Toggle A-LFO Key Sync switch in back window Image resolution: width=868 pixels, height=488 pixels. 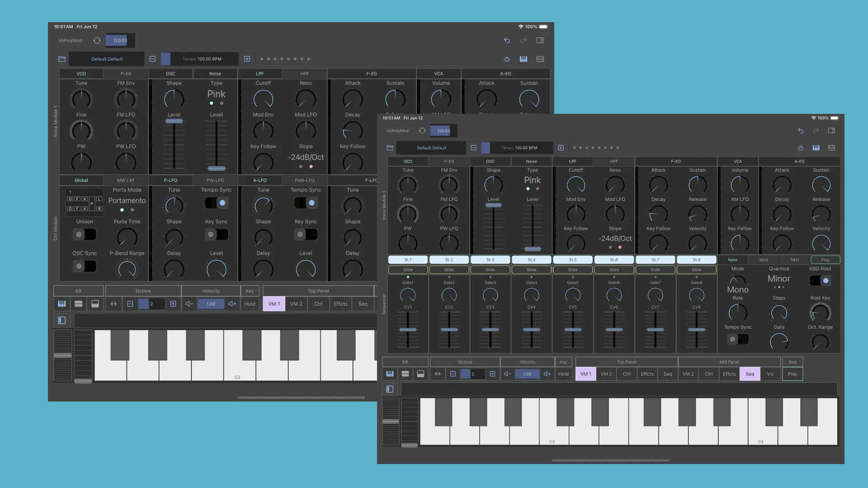(x=306, y=235)
